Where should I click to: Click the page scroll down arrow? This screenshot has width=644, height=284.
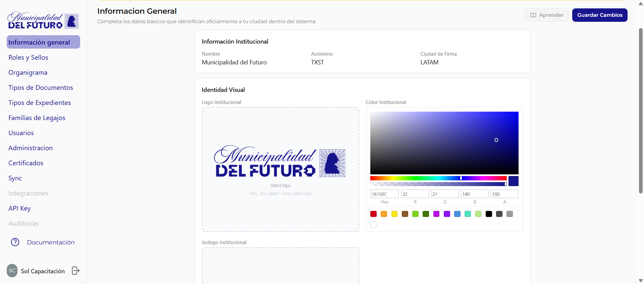[641, 281]
